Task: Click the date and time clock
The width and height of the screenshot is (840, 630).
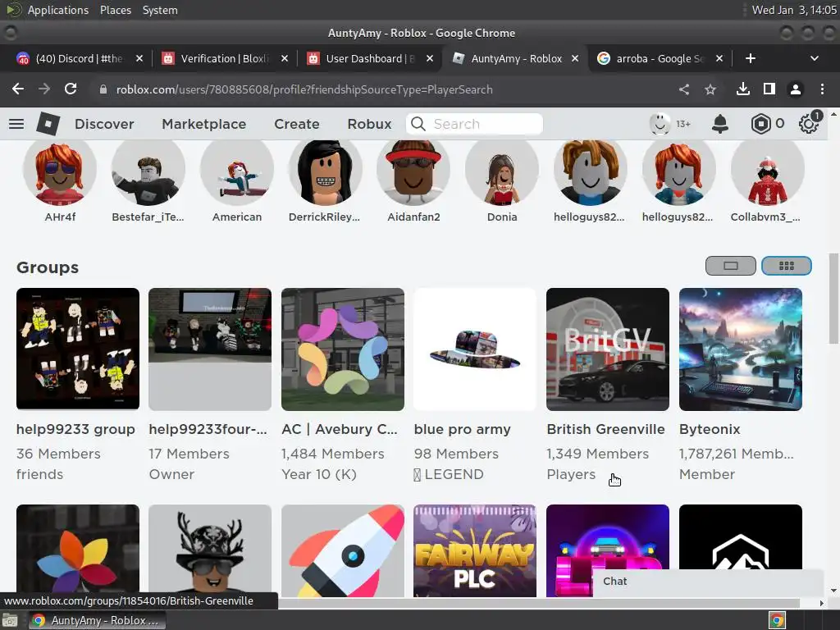Action: (x=794, y=10)
